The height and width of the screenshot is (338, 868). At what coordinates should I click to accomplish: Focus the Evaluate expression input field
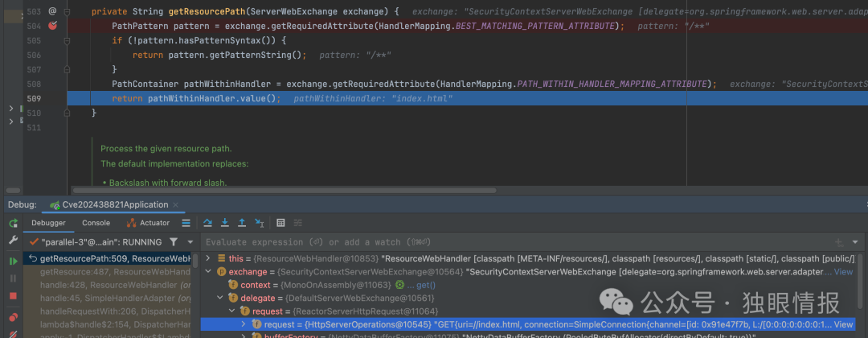[x=515, y=242]
